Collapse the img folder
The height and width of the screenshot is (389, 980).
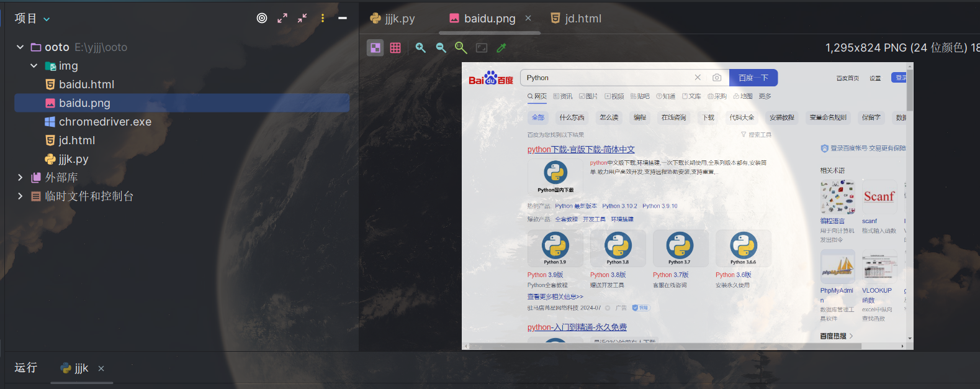click(x=34, y=66)
